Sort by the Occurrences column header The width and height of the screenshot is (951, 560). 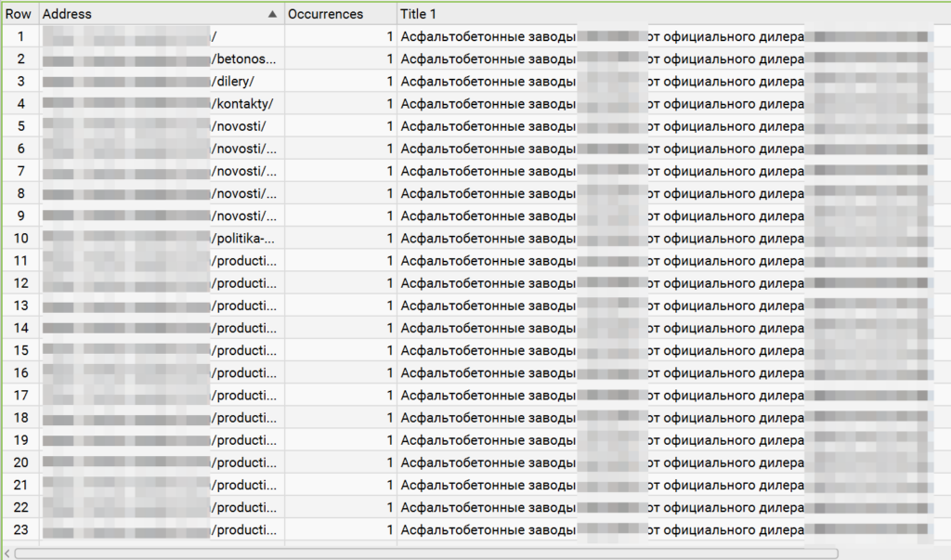(325, 15)
